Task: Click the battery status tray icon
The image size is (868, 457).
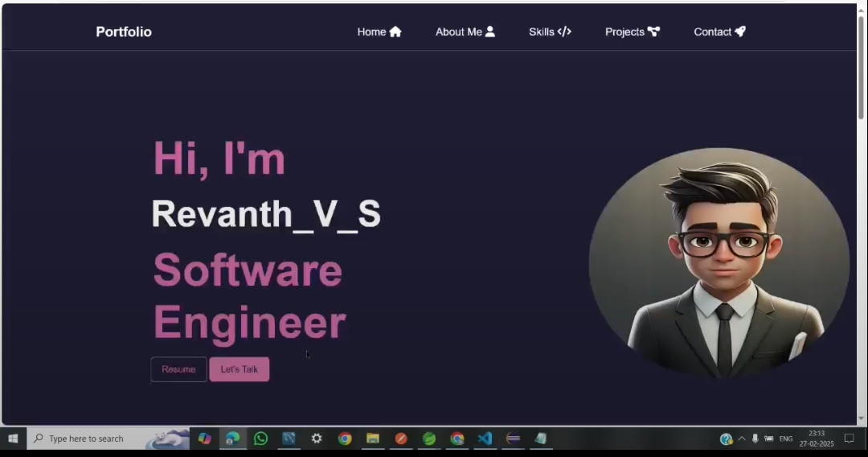Action: pos(769,438)
